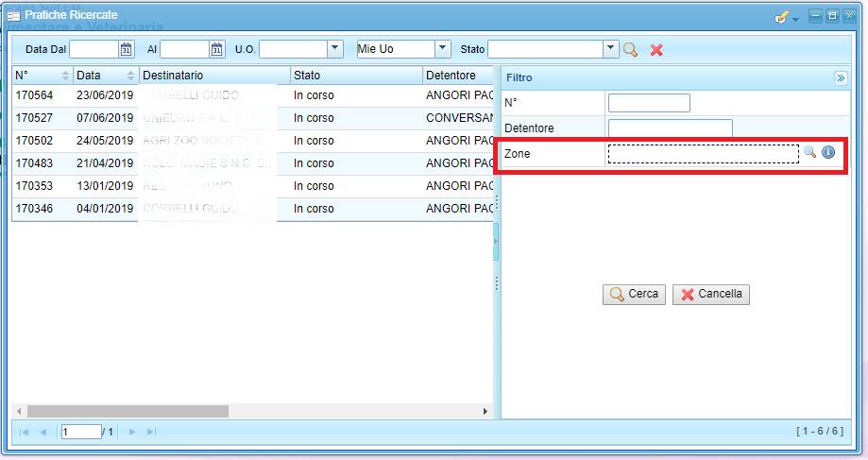Collapse the Filtro panel with double chevron

point(841,78)
